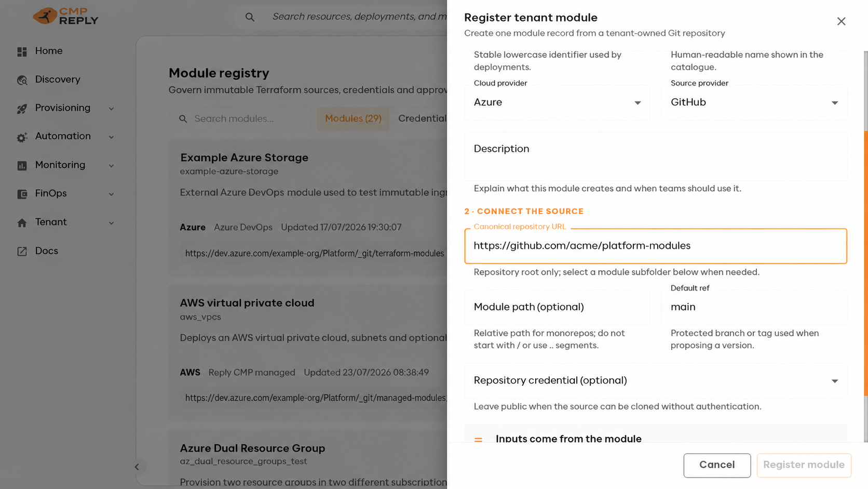Switch to the Modules (29) tab
Image resolution: width=868 pixels, height=489 pixels.
pyautogui.click(x=353, y=118)
